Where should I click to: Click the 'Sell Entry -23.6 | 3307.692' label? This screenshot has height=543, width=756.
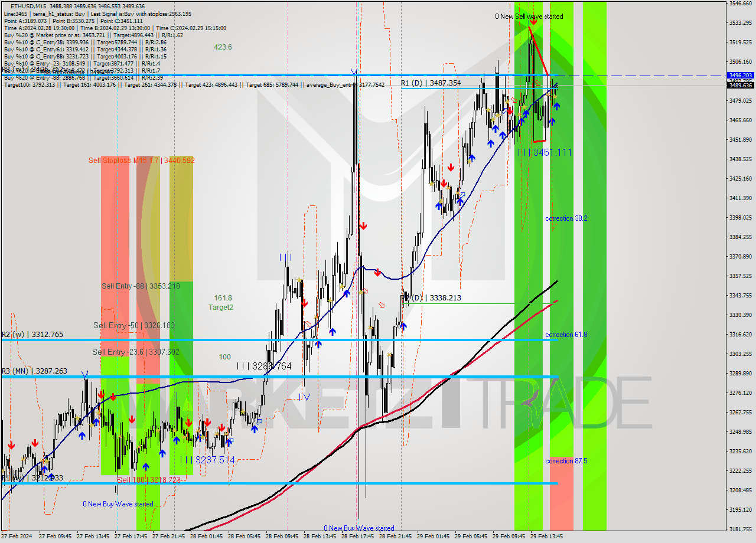click(136, 352)
